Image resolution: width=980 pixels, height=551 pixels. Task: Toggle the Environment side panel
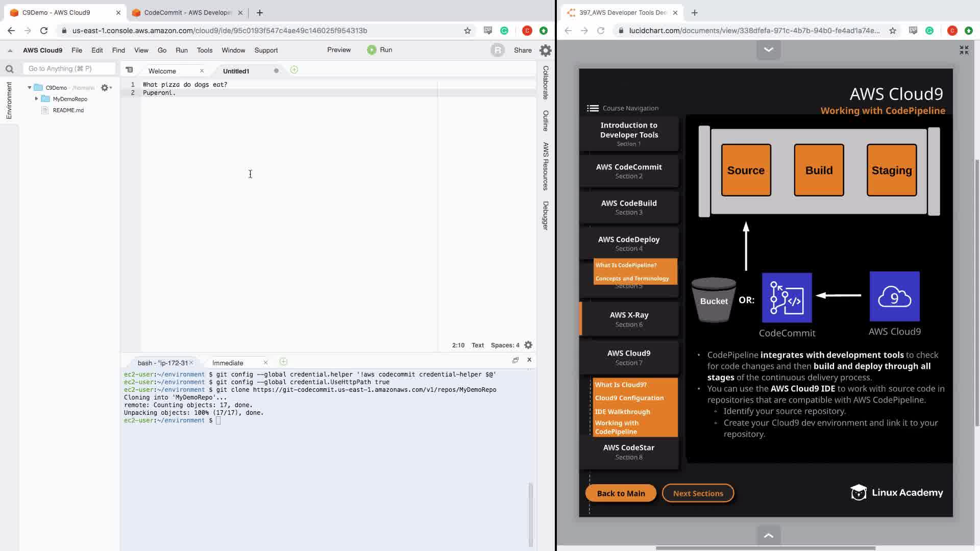click(9, 101)
